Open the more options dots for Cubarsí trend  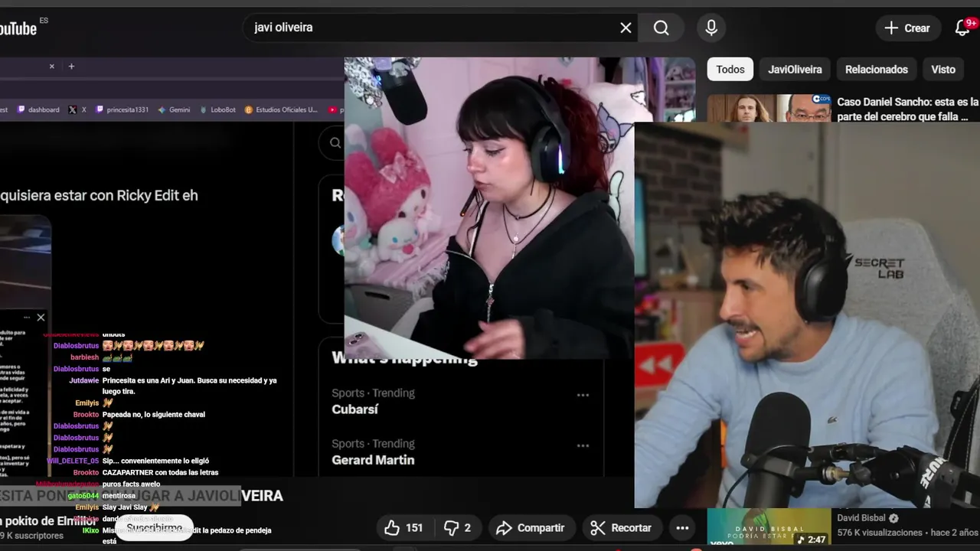pos(583,395)
